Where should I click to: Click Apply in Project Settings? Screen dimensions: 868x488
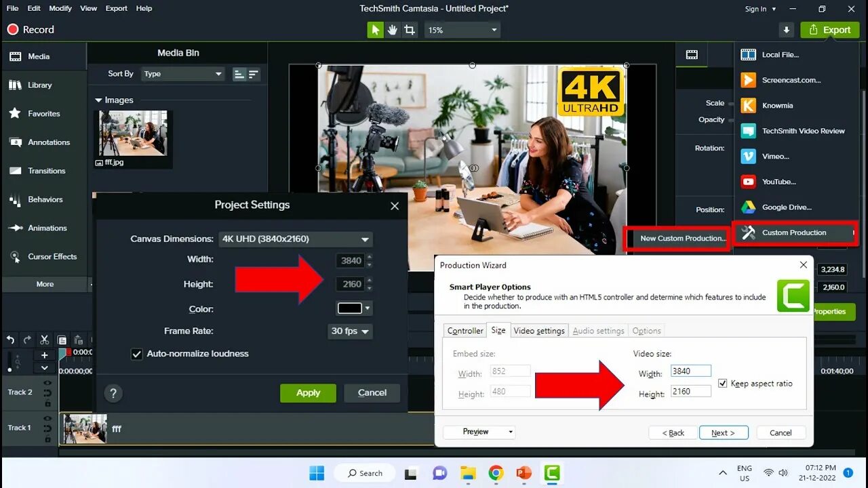308,393
